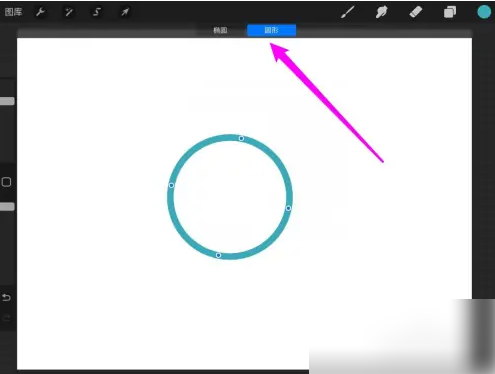
Task: Tap the square modify button in sidebar
Action: [6, 182]
